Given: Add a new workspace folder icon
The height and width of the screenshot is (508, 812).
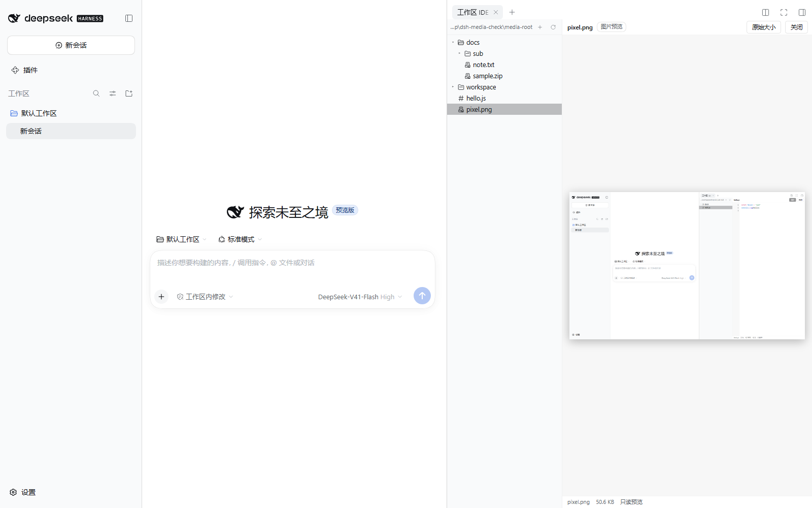Looking at the screenshot, I should (129, 93).
